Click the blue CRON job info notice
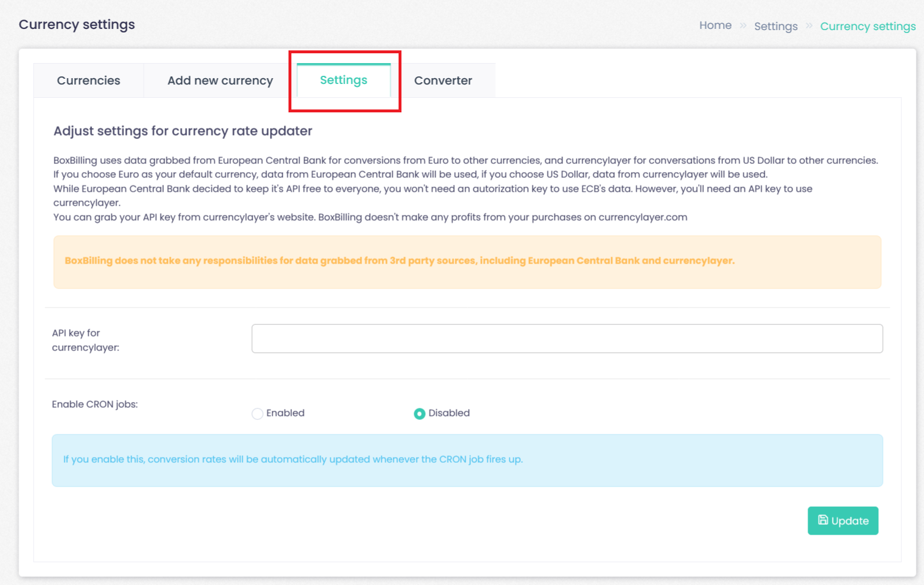This screenshot has width=924, height=585. pos(468,460)
